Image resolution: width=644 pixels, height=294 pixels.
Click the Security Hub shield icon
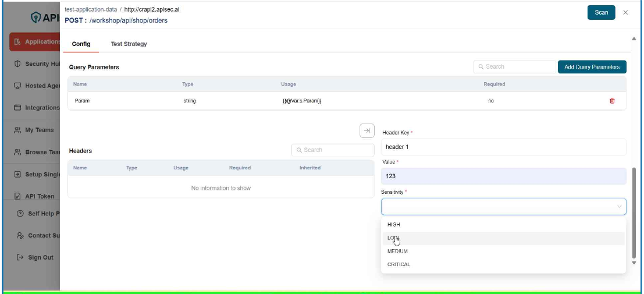(17, 63)
